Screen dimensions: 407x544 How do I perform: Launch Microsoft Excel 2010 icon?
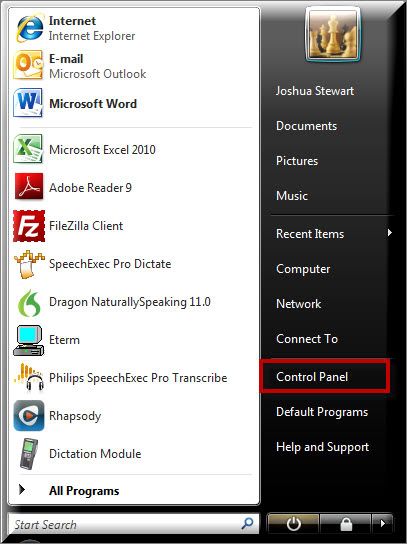click(28, 149)
